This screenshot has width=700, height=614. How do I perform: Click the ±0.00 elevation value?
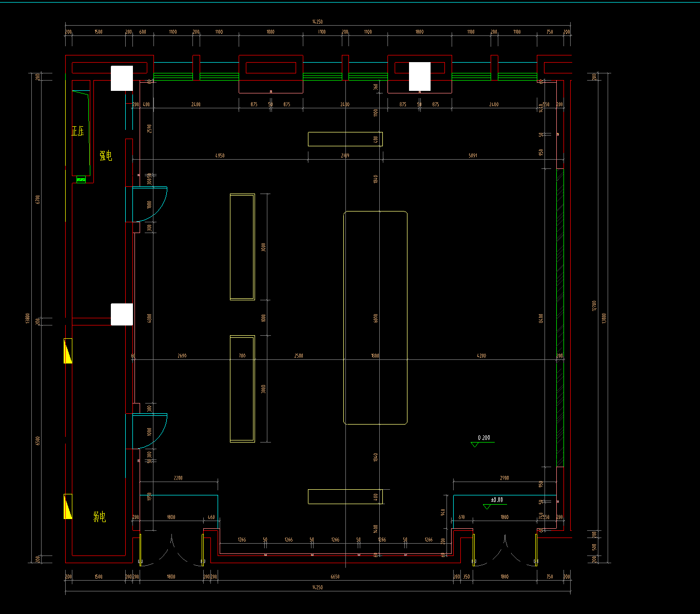click(497, 500)
